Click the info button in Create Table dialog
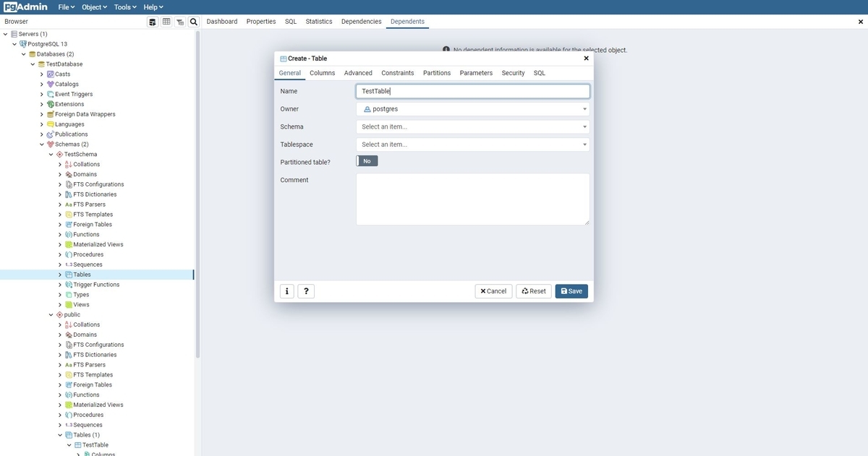The height and width of the screenshot is (456, 868). tap(287, 291)
